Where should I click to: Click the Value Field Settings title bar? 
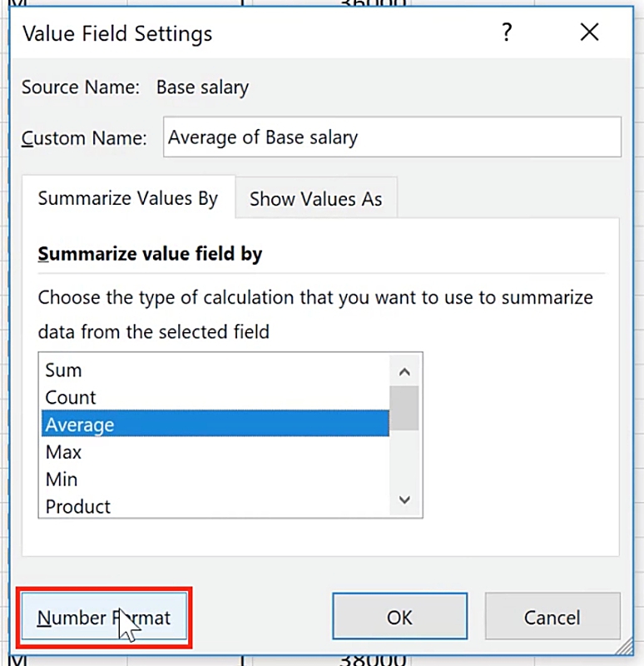coord(250,33)
